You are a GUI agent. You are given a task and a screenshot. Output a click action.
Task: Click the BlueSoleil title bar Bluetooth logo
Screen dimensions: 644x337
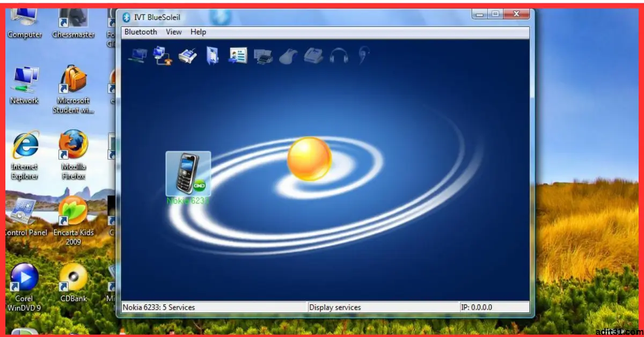click(127, 17)
